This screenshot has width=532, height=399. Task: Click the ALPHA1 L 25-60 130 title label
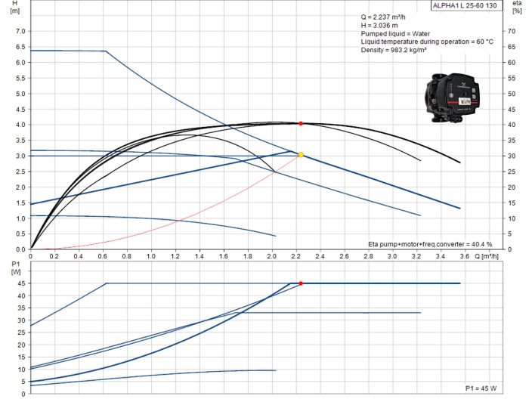pyautogui.click(x=464, y=6)
